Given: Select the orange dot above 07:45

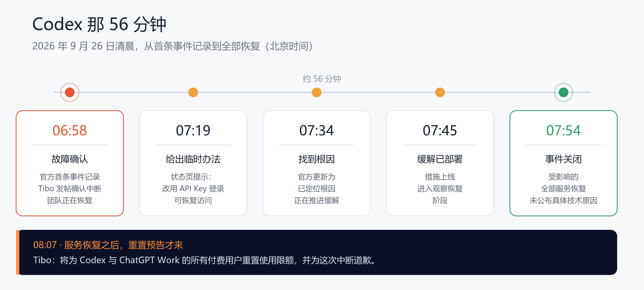Looking at the screenshot, I should pyautogui.click(x=440, y=92).
